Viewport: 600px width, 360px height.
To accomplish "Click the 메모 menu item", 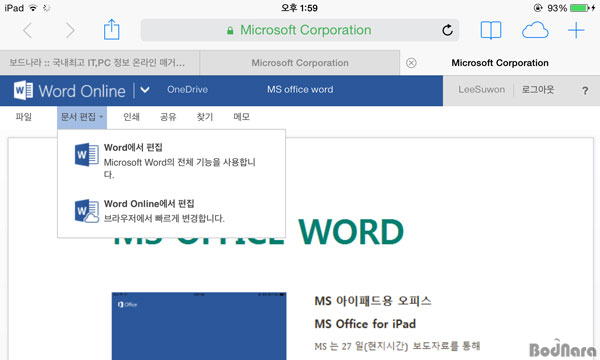I will click(241, 117).
